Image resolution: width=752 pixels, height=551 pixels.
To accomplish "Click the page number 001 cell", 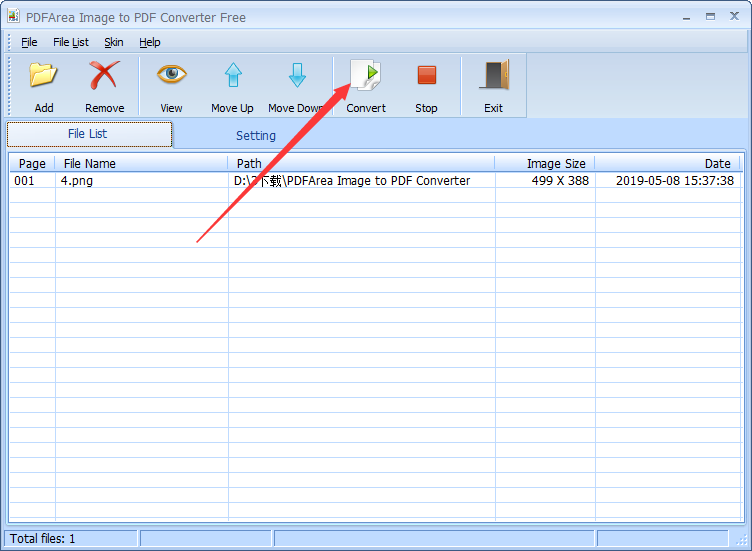I will pyautogui.click(x=24, y=181).
